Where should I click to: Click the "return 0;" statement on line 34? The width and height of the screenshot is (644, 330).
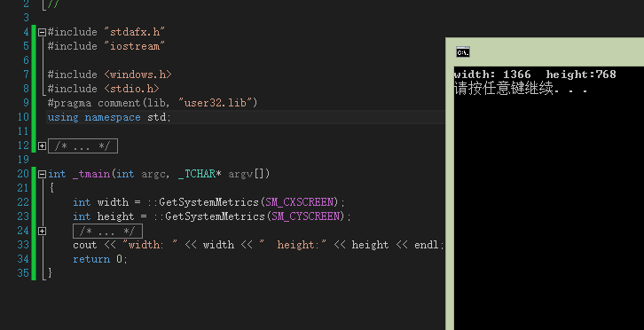click(100, 259)
